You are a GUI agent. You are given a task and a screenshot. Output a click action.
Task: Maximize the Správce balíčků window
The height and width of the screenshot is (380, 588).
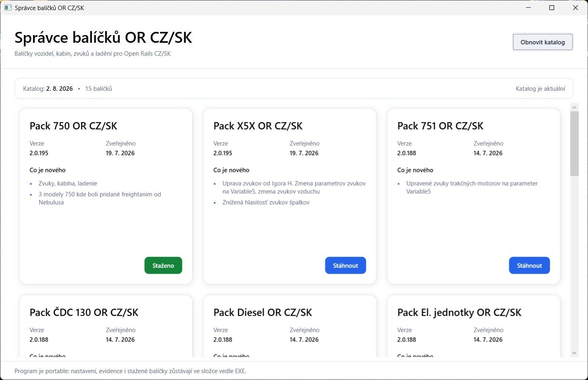pos(552,8)
